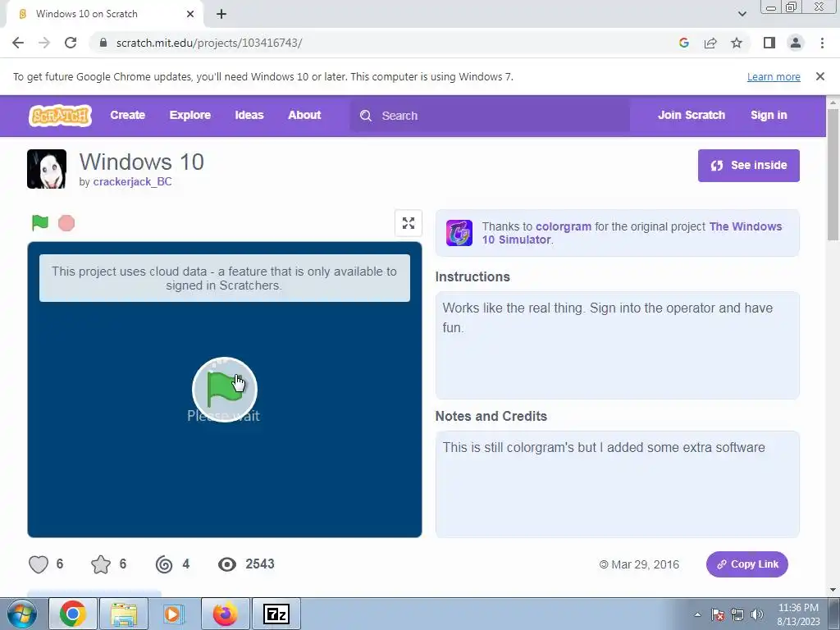Image resolution: width=840 pixels, height=630 pixels.
Task: Focus the Scratch search field
Action: 490,116
